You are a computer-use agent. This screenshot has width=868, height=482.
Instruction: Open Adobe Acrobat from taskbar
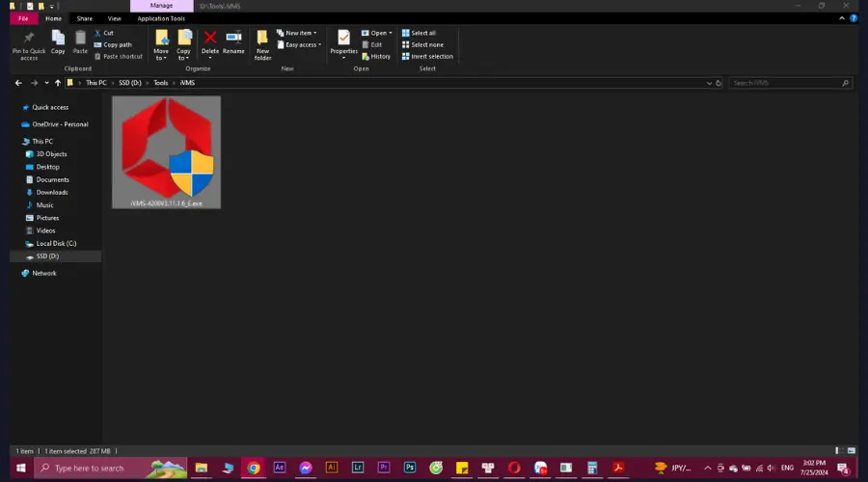tap(618, 469)
